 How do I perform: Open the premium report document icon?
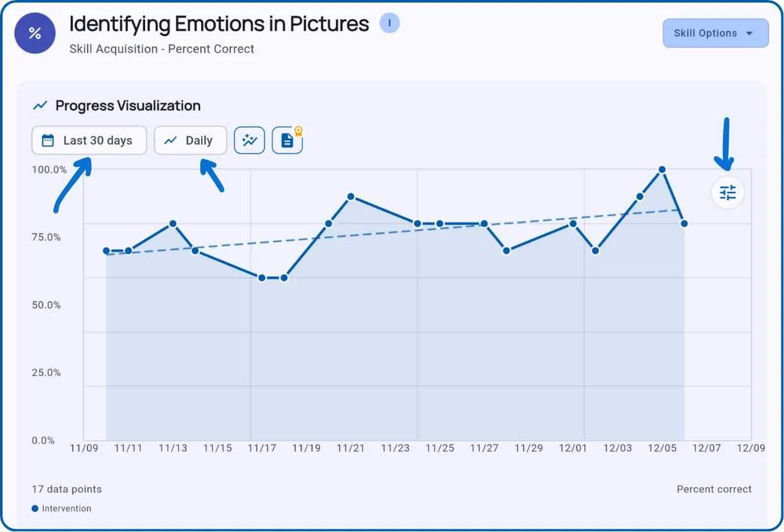coord(286,141)
